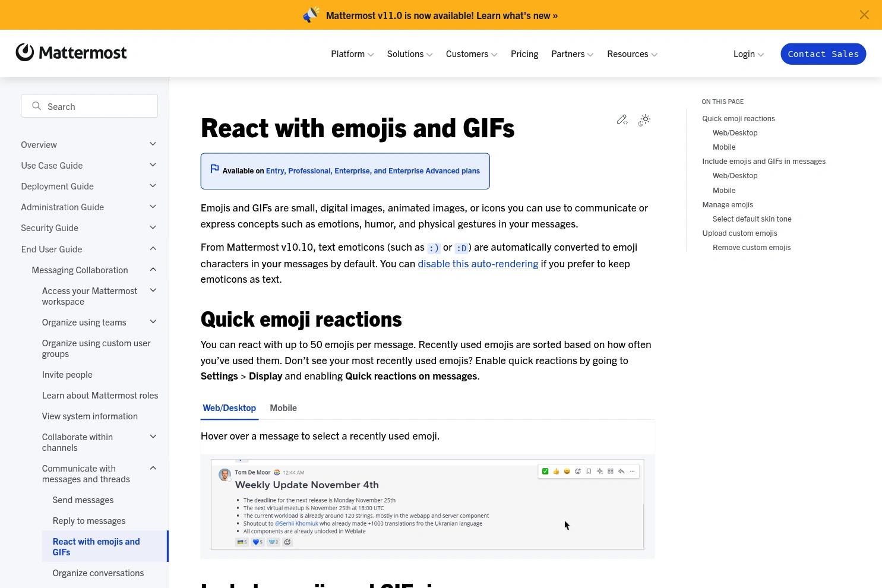Jump to Include emojis and GIFs in messages
Viewport: 882px width, 588px height.
764,162
